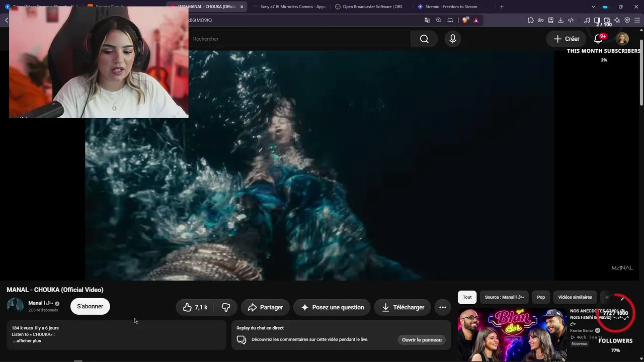Open the Brave Shields lion icon
Screen dimensions: 644x362
click(465, 20)
